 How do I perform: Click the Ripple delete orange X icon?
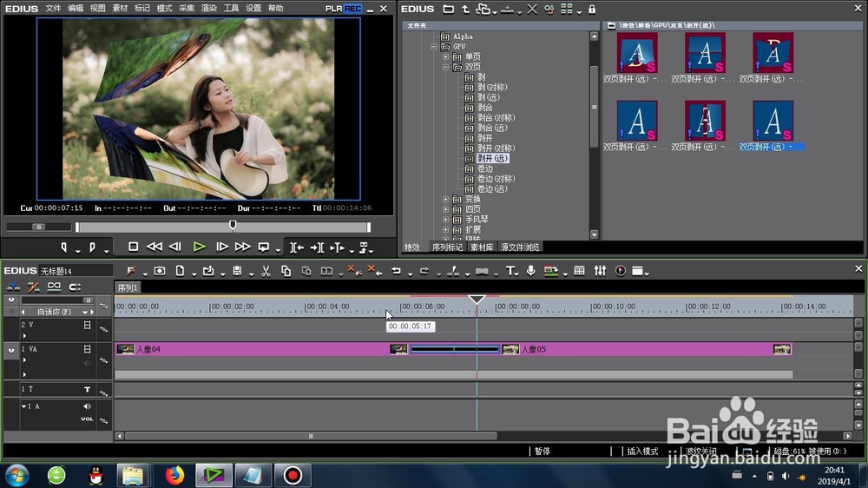click(x=375, y=271)
